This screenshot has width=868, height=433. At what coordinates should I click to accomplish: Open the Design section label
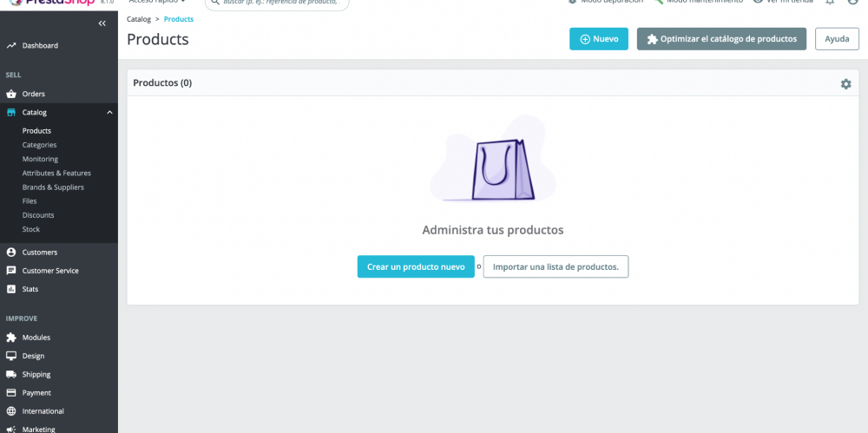(33, 356)
